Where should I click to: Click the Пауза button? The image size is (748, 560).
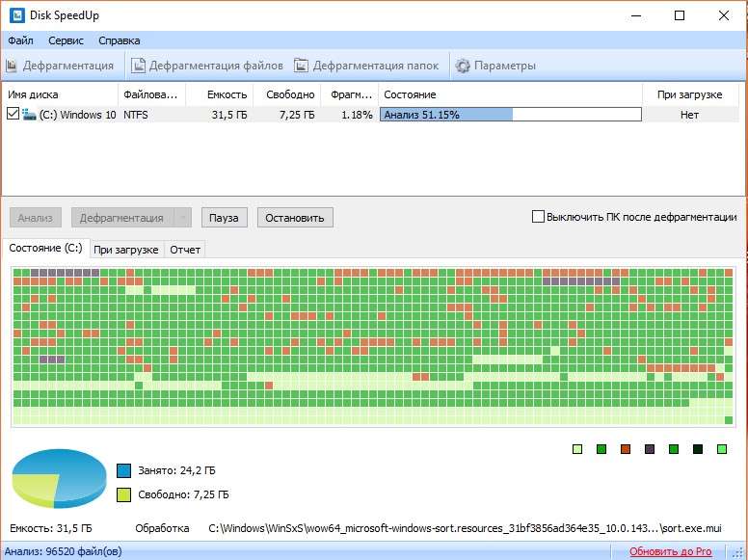click(224, 218)
